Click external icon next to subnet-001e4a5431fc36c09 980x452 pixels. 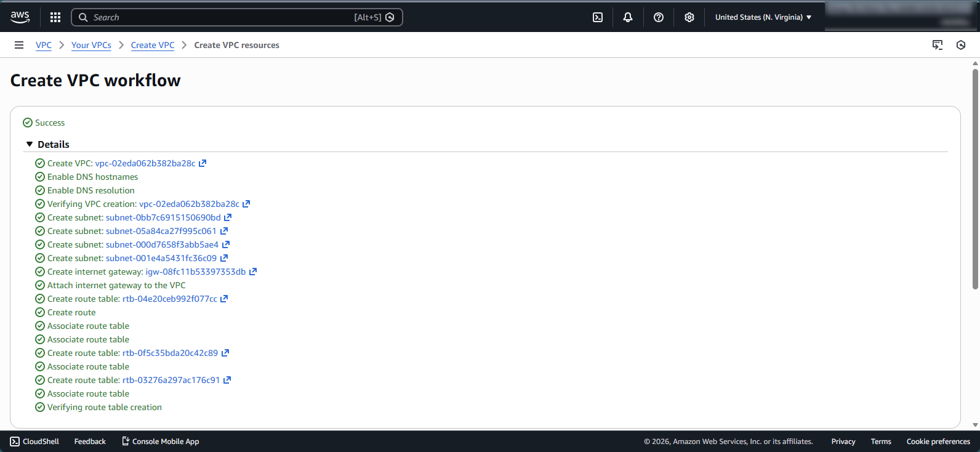point(224,258)
